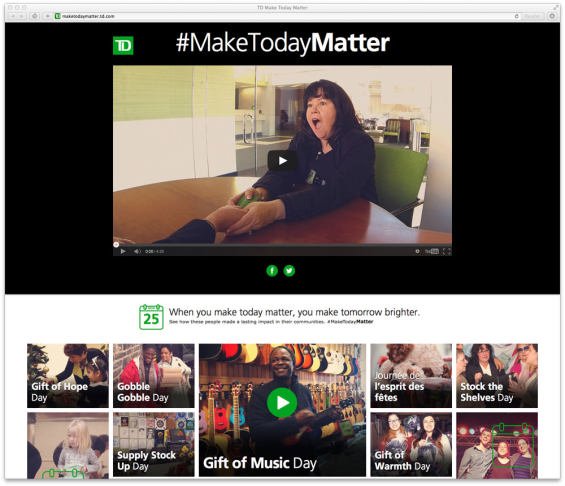Click the add bookmark plus button
The width and height of the screenshot is (565, 486).
tap(47, 16)
